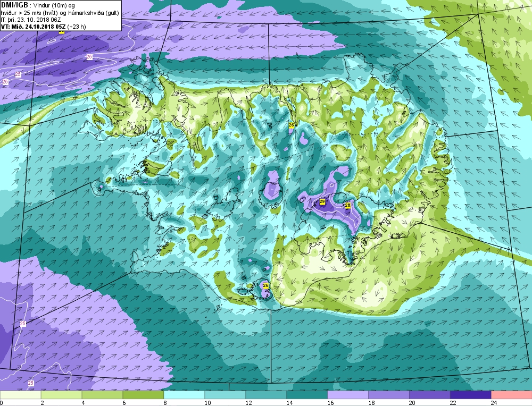
Task: Click the legend scale value 8
Action: [x=165, y=403]
